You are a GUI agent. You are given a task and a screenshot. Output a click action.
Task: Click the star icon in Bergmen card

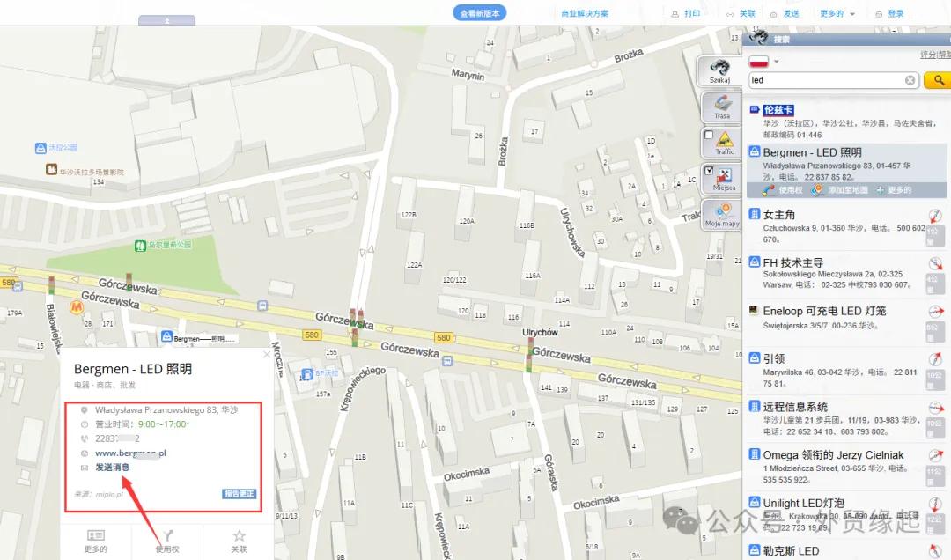239,535
